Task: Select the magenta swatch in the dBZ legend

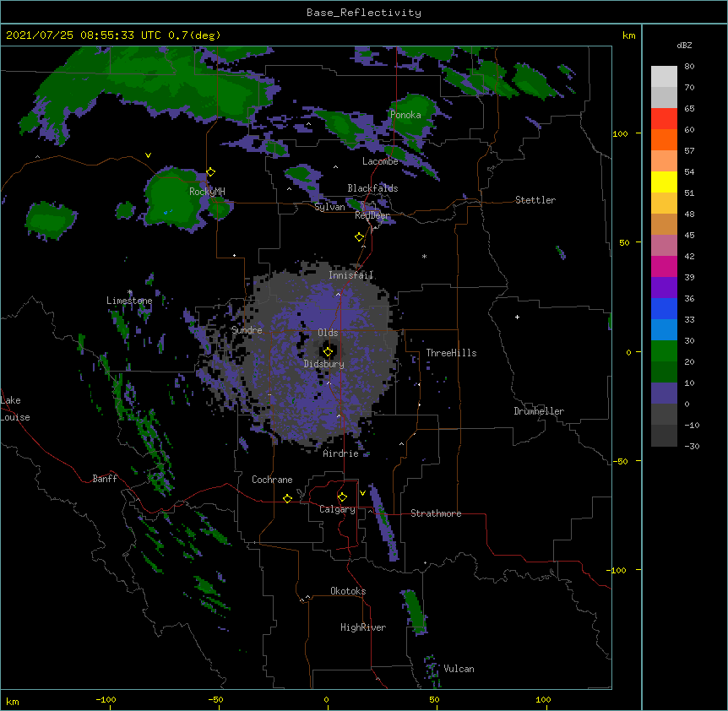Action: pyautogui.click(x=664, y=266)
